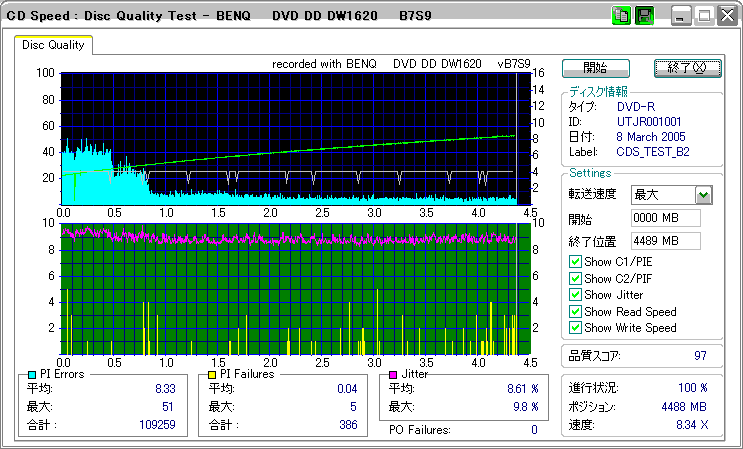Screen dimensions: 743x449
Task: Toggle Show C2/PIF checkbox
Action: coord(575,278)
